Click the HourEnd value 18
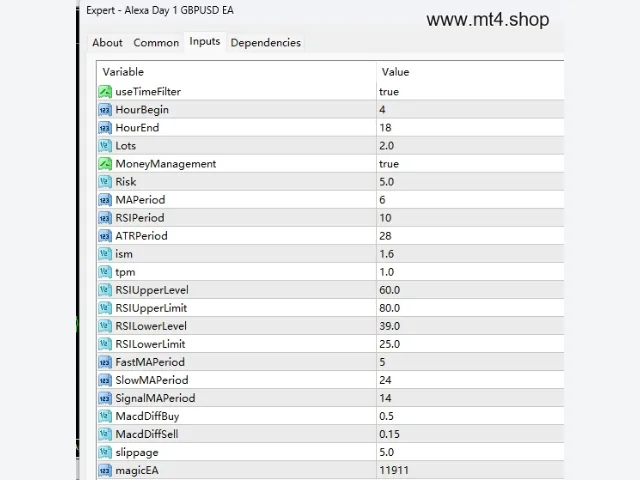The image size is (640, 480). [x=385, y=128]
